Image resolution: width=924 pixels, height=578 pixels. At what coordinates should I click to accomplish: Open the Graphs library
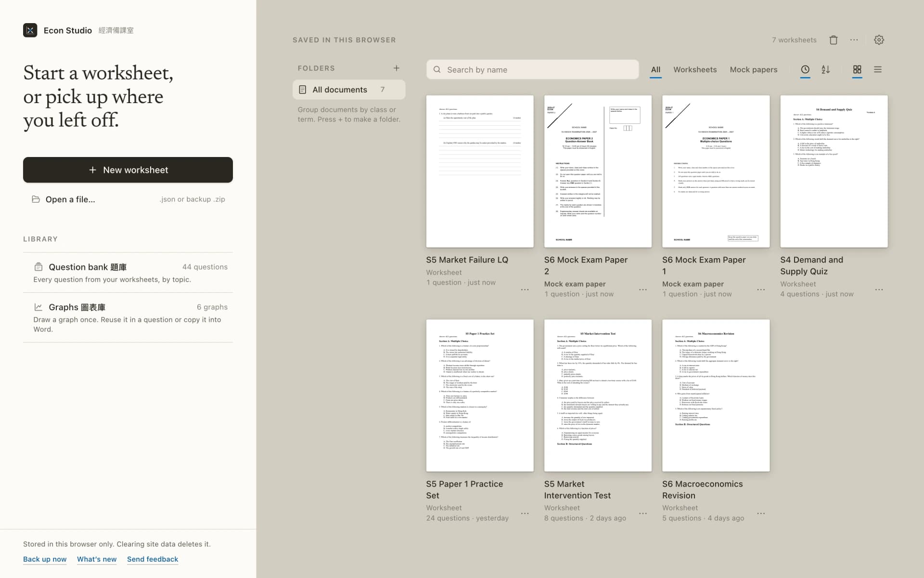(x=128, y=317)
